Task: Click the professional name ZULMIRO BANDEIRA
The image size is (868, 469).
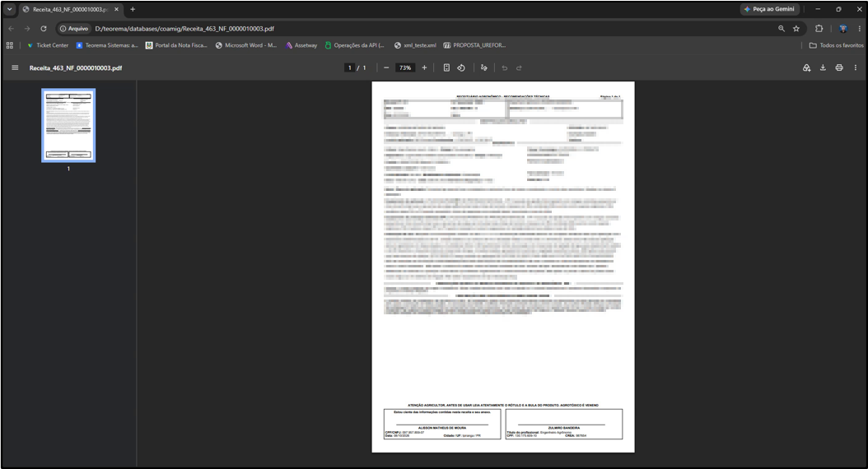Action: coord(563,428)
